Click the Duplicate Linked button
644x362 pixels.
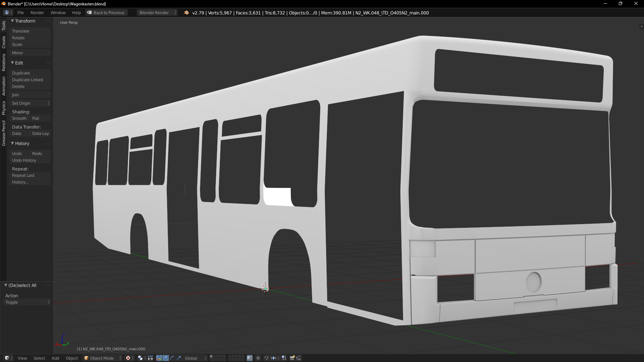click(x=28, y=80)
